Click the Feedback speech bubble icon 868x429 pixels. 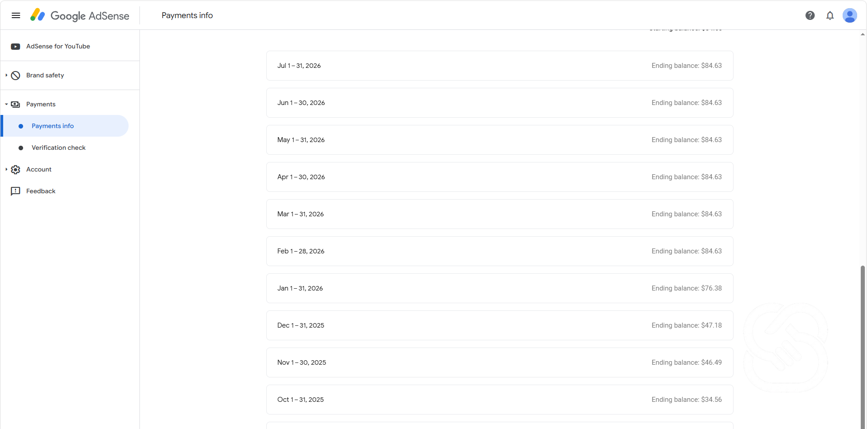point(15,191)
